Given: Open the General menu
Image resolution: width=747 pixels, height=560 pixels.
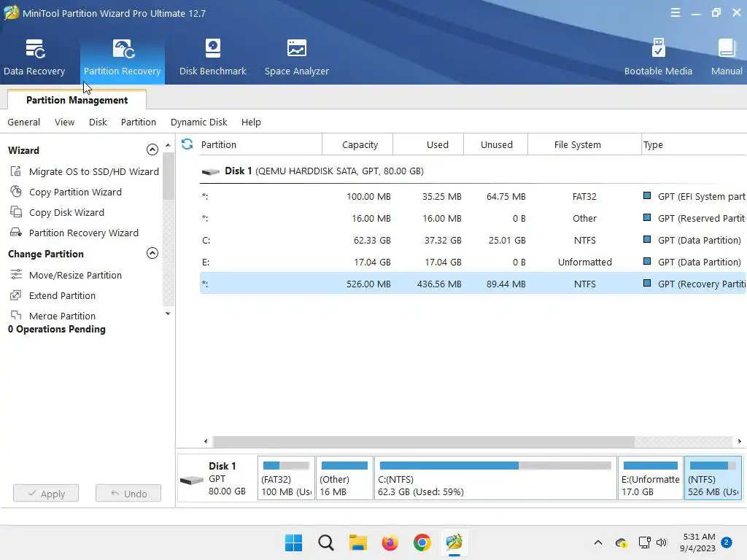Looking at the screenshot, I should [x=24, y=122].
